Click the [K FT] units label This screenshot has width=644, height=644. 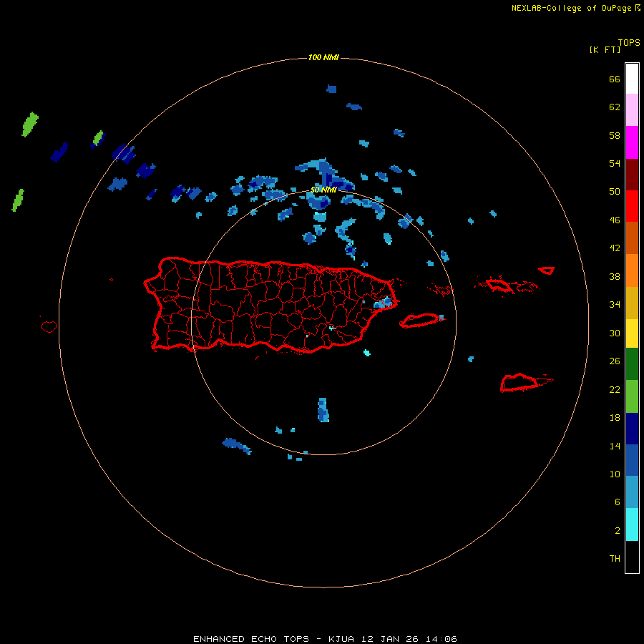(605, 49)
